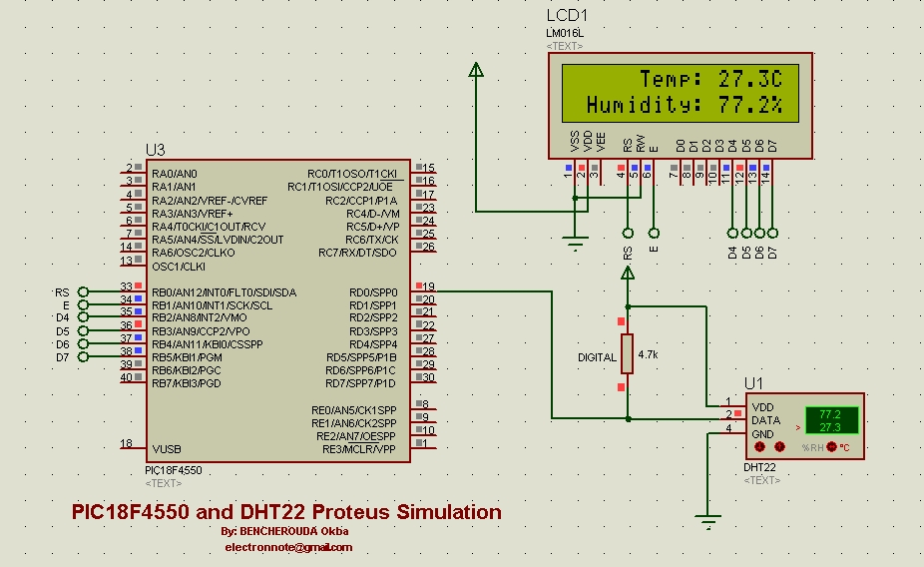Click the VUSB pin label

coord(167,449)
